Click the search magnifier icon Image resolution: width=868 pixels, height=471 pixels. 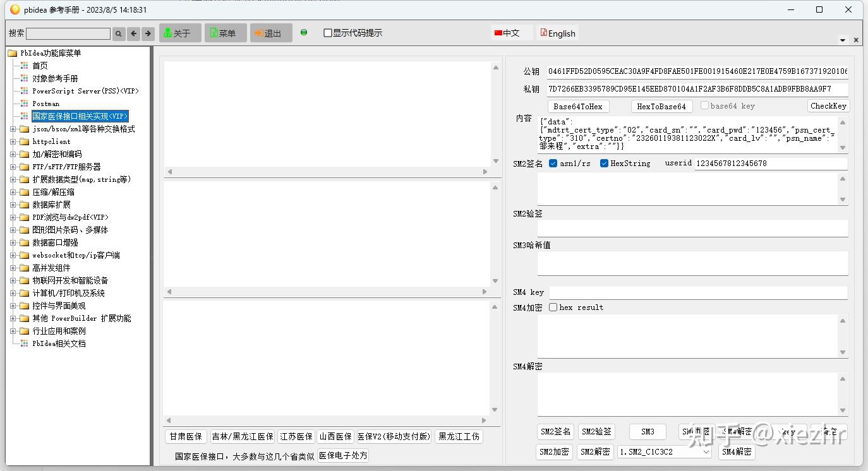pos(118,33)
